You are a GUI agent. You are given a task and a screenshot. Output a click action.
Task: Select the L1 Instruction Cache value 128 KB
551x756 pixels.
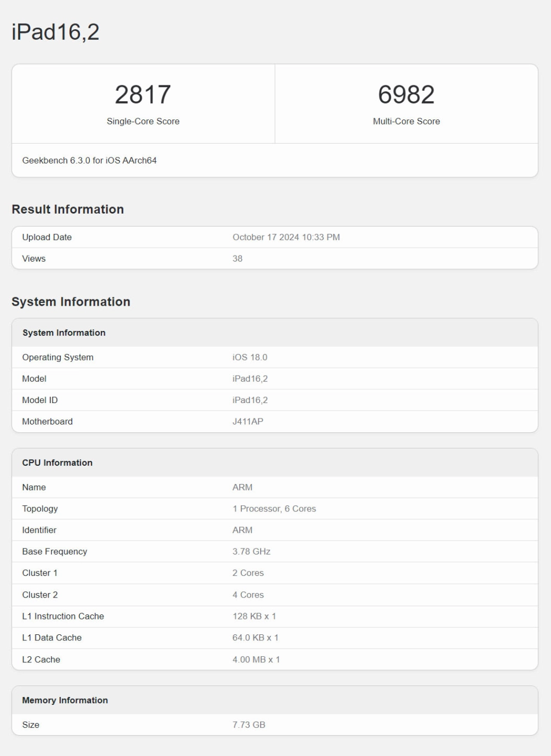tap(254, 616)
